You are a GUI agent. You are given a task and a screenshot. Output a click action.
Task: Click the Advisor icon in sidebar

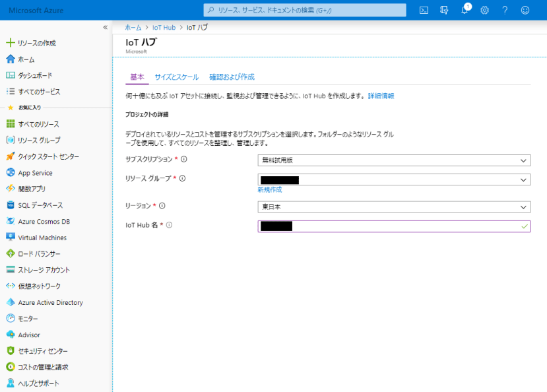(x=11, y=335)
